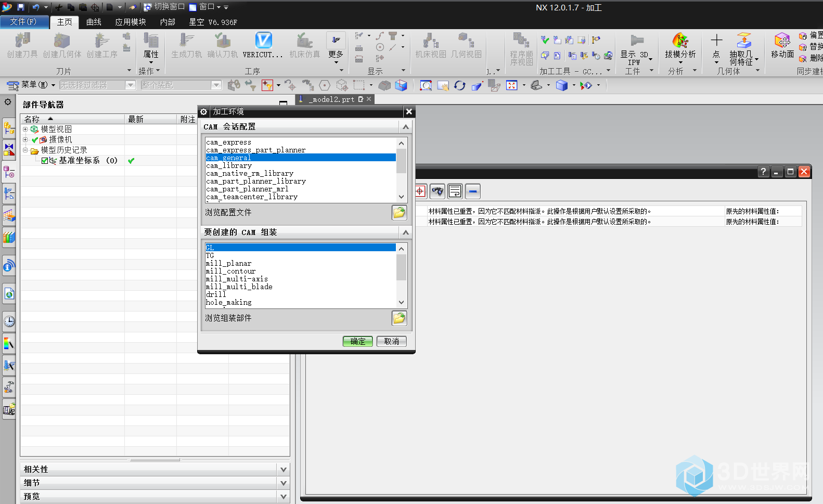Click the binoculars find icon in info window
Viewport: 823px width, 504px height.
(x=438, y=191)
